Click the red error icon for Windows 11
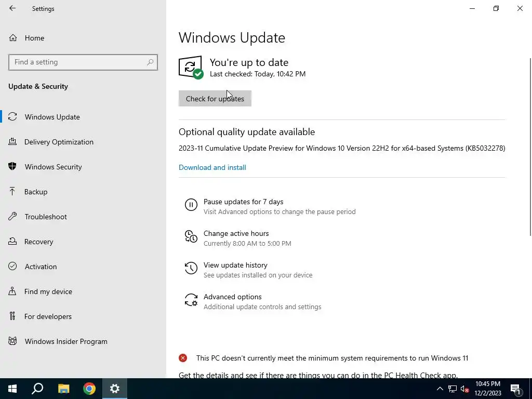Viewport: 532px width, 399px height. click(x=183, y=358)
